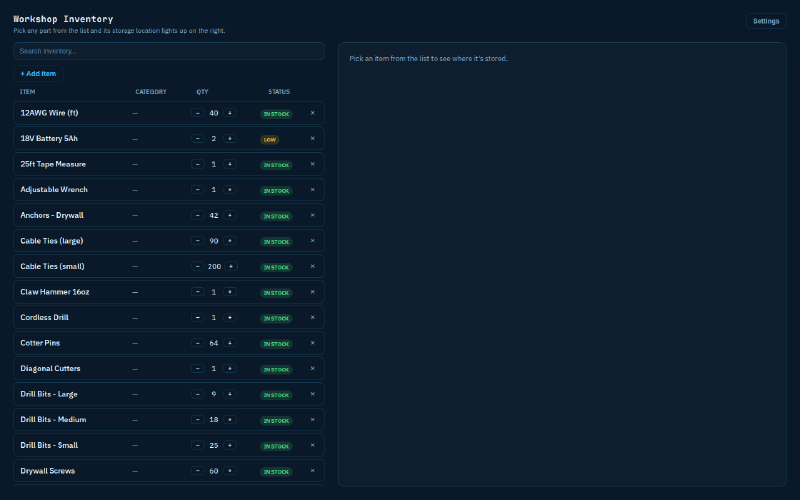Increase quantity of Drywall Screws
The height and width of the screenshot is (500, 800).
pos(230,470)
